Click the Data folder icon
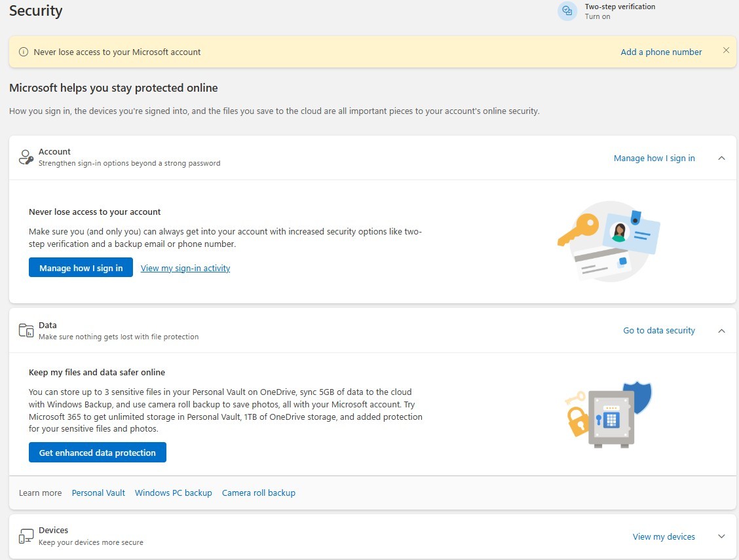 26,331
